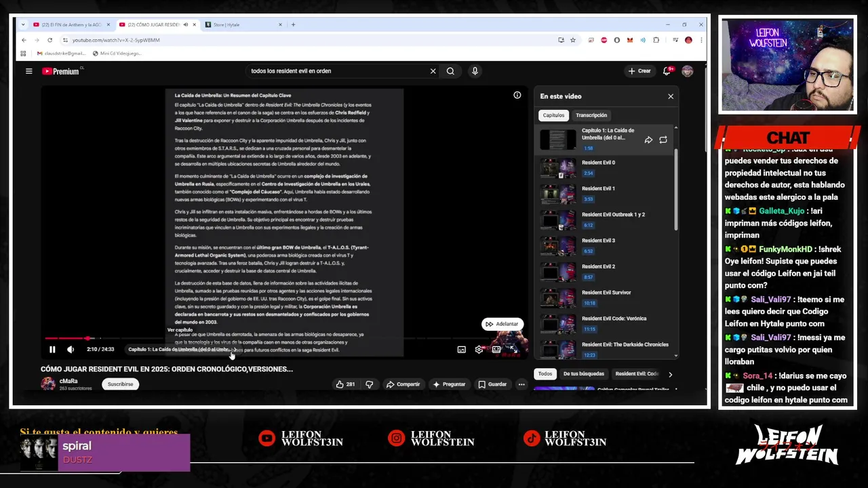Open the Crear menu
Viewport: 868px width, 488px height.
click(639, 71)
